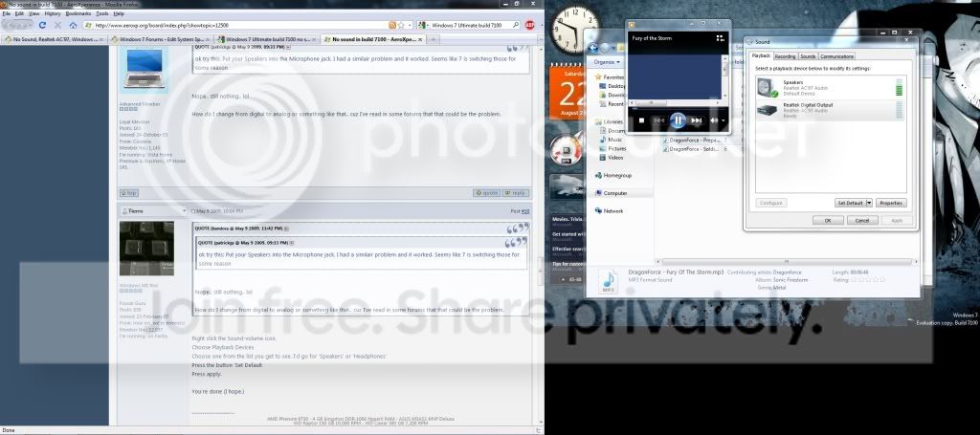Skip to next track in Media Player
This screenshot has height=435, width=980.
pyautogui.click(x=697, y=120)
